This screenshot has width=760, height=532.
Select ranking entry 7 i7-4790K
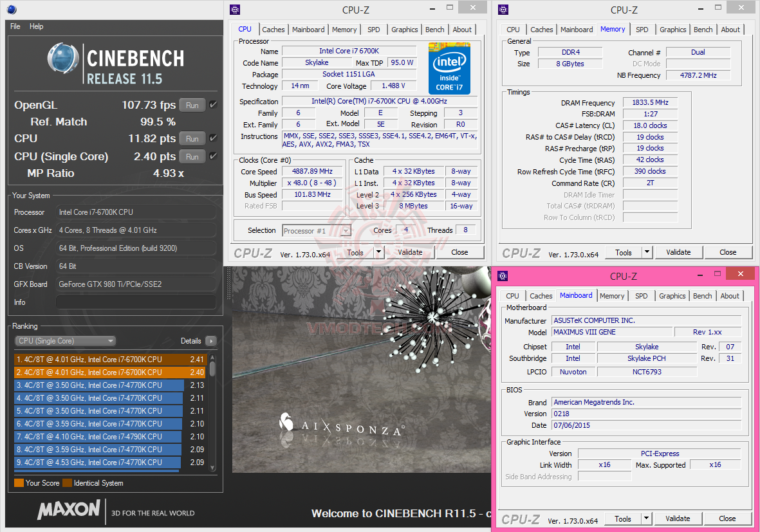111,437
